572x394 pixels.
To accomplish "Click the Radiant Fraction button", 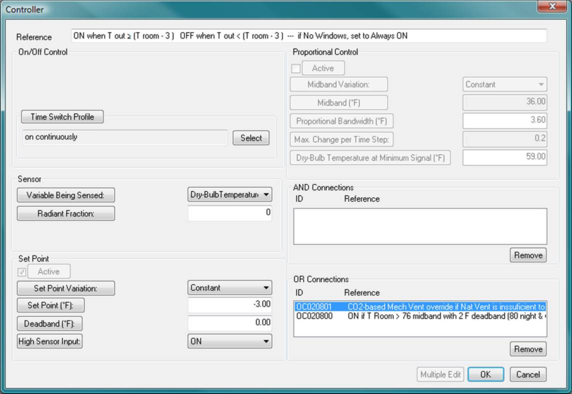I will coord(66,213).
